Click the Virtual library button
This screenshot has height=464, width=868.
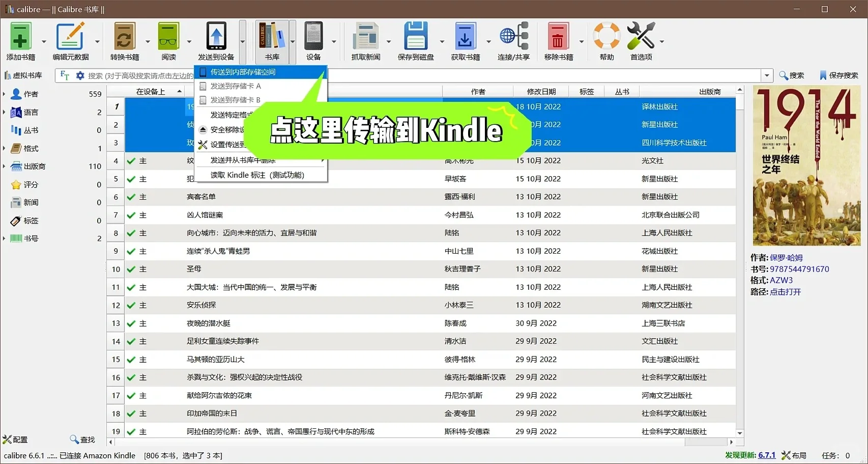click(23, 75)
